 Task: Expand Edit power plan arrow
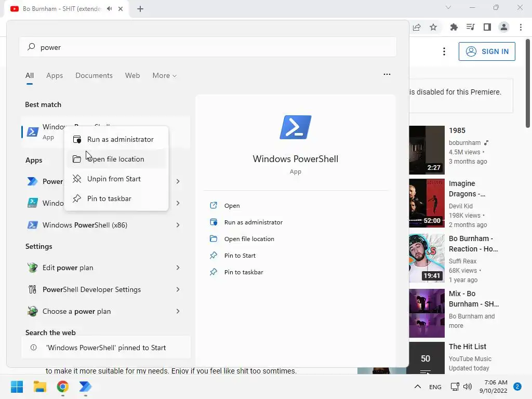[x=178, y=268]
